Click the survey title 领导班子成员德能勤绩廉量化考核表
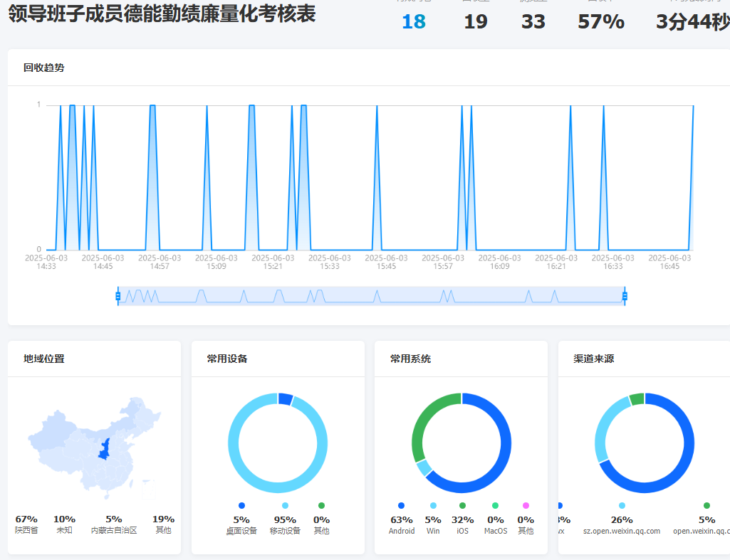 pyautogui.click(x=162, y=14)
